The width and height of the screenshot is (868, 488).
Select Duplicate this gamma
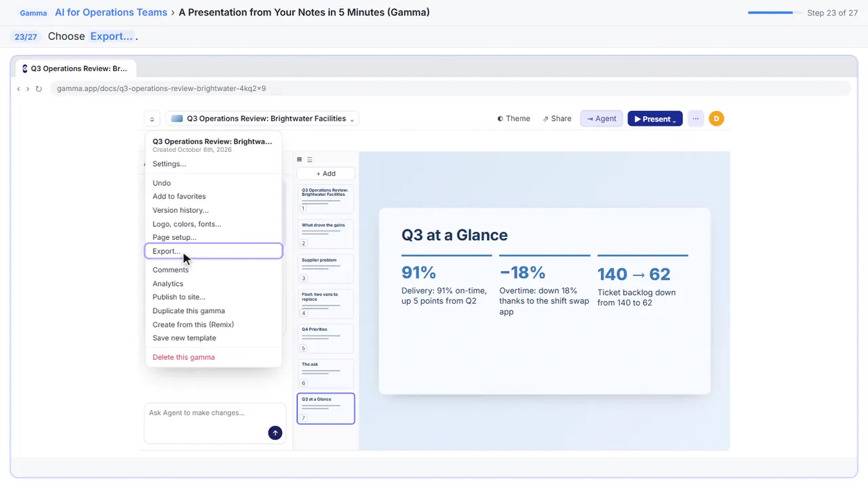tap(214, 310)
